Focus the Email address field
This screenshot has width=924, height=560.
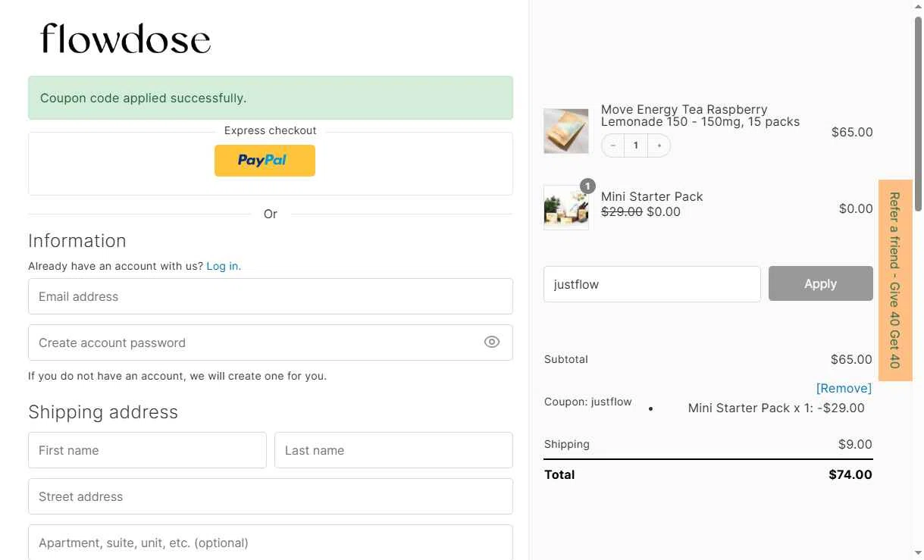click(x=271, y=296)
